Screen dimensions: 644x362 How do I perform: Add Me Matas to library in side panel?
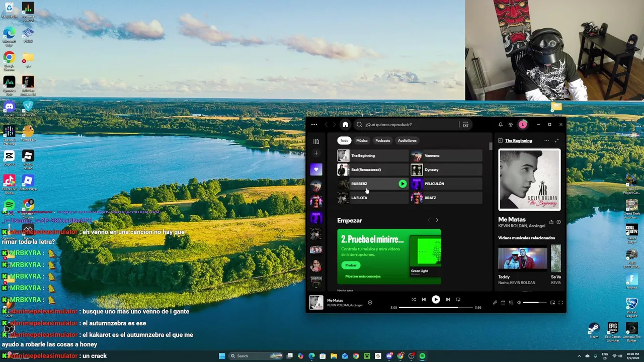click(558, 222)
